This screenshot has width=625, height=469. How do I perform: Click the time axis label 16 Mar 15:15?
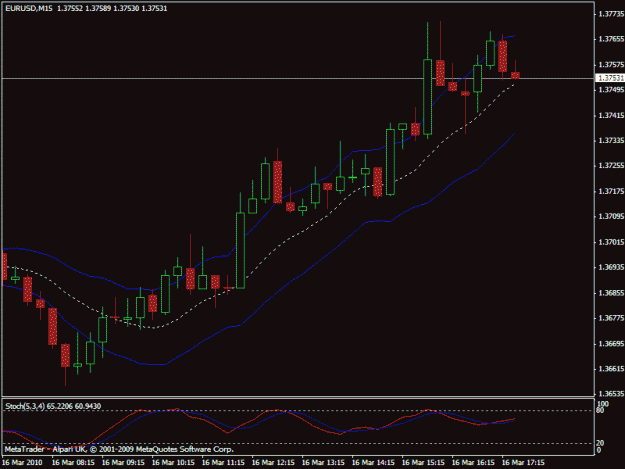[x=423, y=463]
